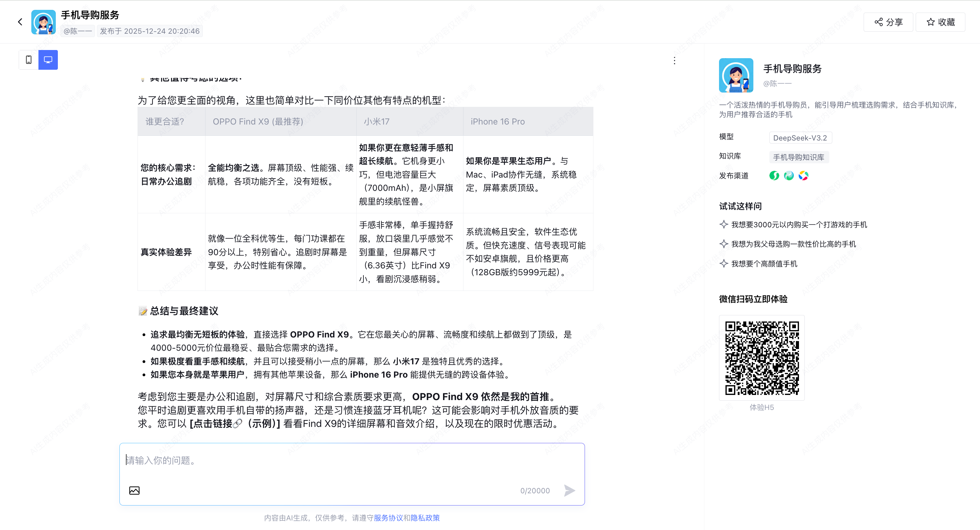Viewport: 980px width, 530px height.
Task: Click the Share button
Action: tap(888, 22)
